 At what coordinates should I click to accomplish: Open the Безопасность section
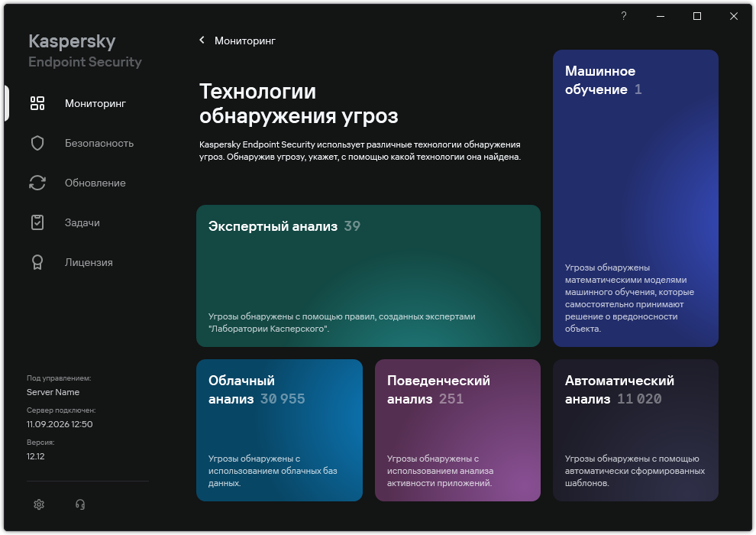pyautogui.click(x=99, y=143)
